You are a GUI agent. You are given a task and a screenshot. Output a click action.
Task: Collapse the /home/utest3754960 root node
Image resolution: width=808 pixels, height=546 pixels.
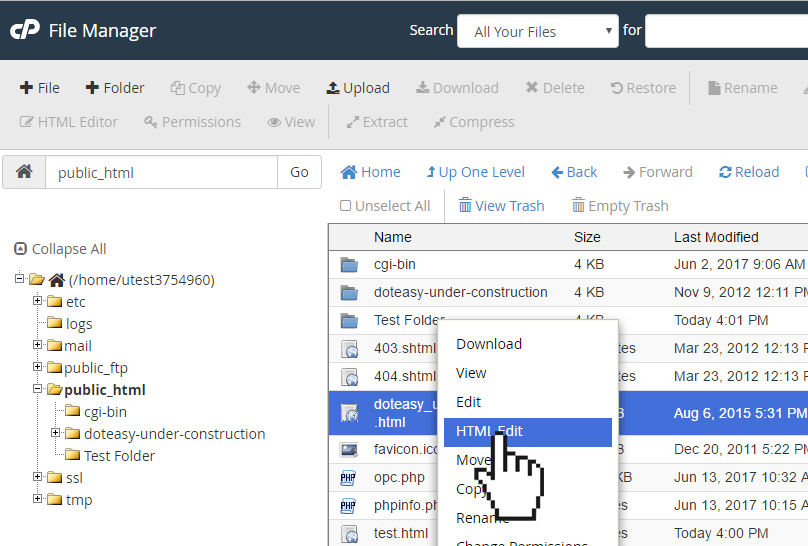[19, 278]
